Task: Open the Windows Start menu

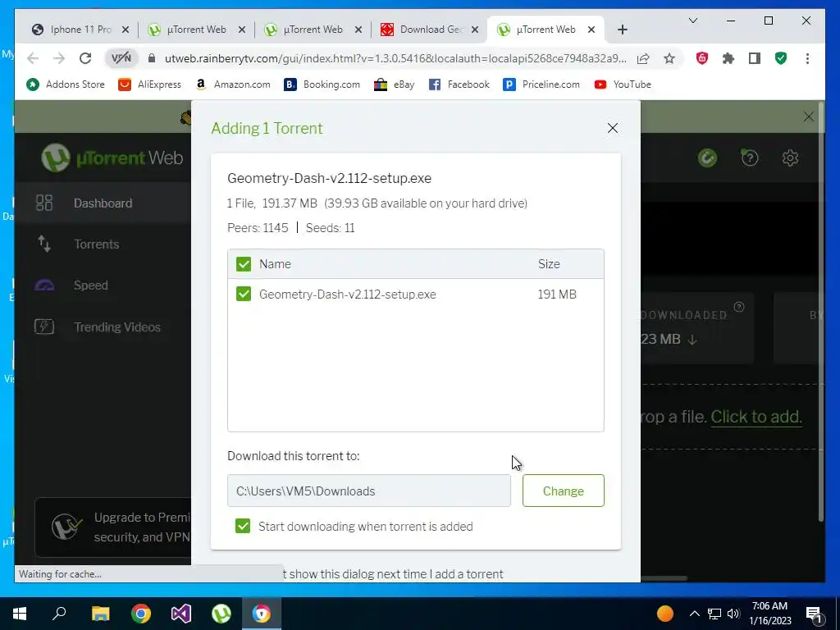Action: point(20,614)
